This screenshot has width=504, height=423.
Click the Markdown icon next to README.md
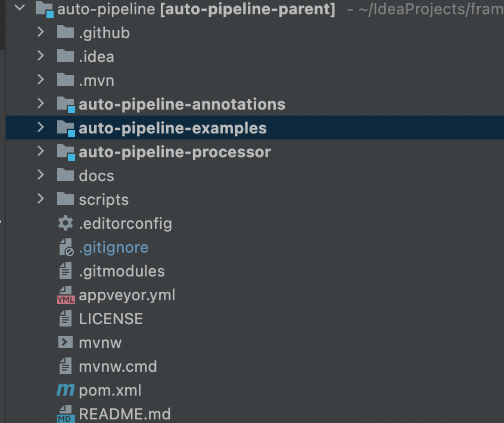pyautogui.click(x=66, y=414)
